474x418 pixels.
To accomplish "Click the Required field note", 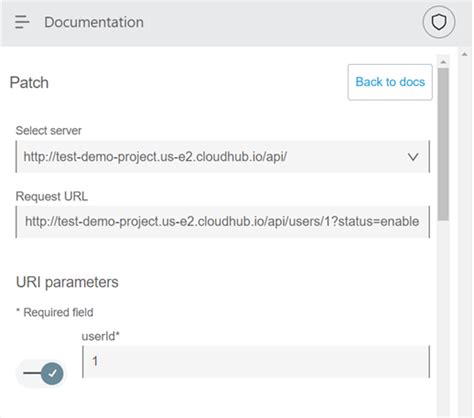I will (55, 313).
